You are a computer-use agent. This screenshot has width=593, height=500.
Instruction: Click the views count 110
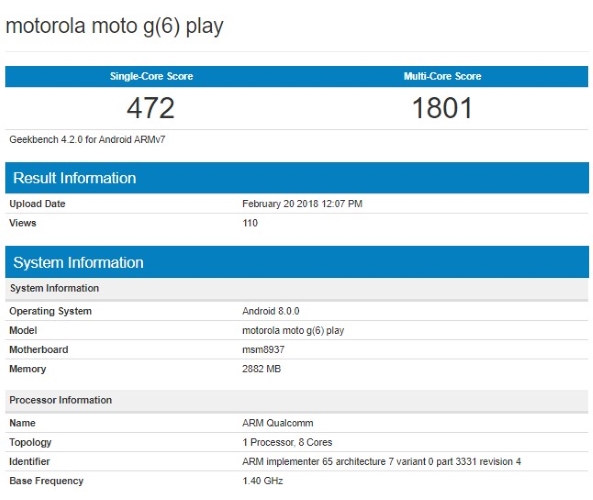click(x=250, y=223)
